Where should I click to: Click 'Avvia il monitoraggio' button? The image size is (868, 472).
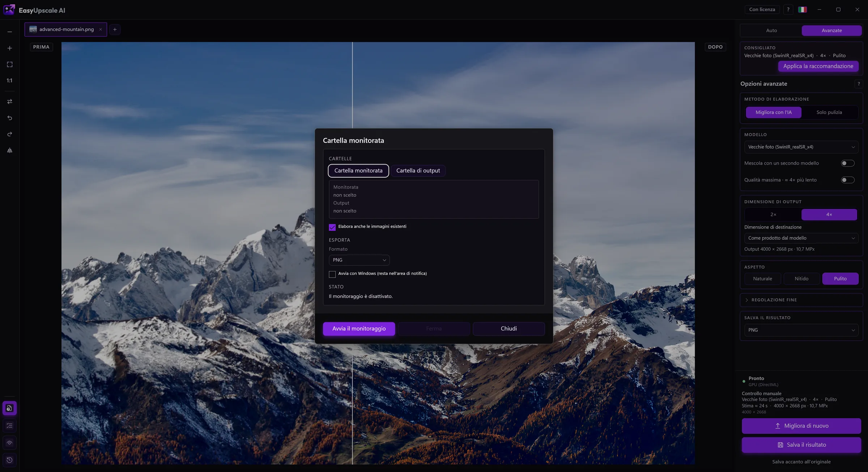click(359, 329)
